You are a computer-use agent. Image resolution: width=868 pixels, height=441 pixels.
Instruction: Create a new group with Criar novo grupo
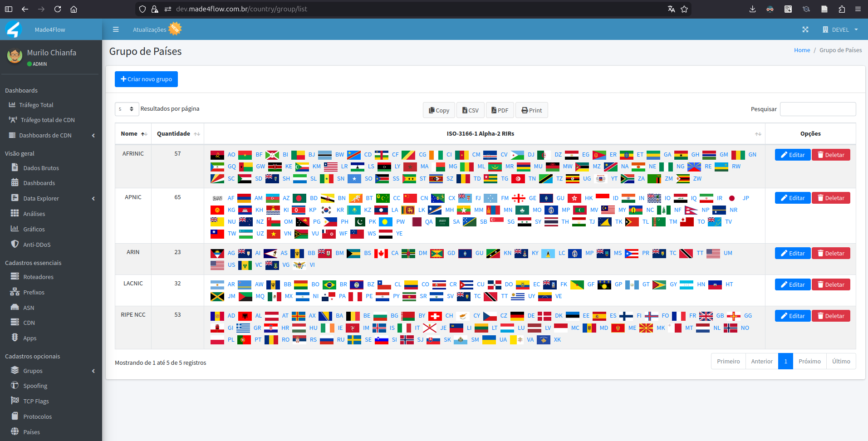pyautogui.click(x=146, y=79)
